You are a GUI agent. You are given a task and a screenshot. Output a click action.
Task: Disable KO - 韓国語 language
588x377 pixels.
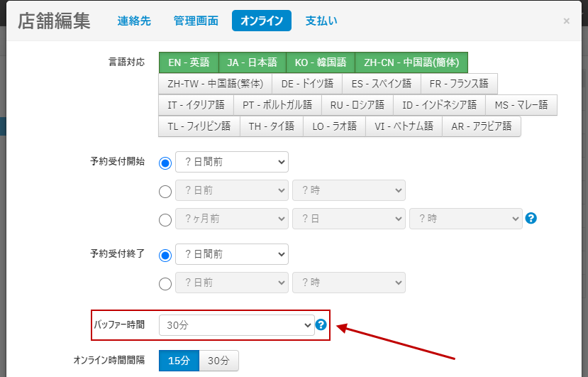pos(321,62)
